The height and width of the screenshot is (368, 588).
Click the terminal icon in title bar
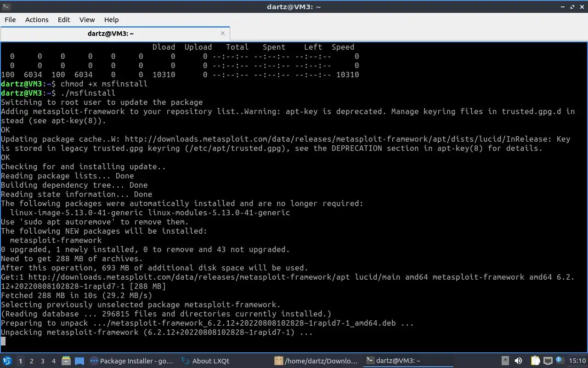tap(6, 6)
